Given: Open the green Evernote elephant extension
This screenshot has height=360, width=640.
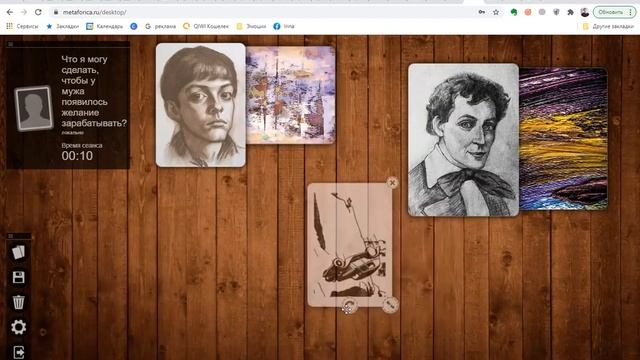Looking at the screenshot, I should point(514,12).
